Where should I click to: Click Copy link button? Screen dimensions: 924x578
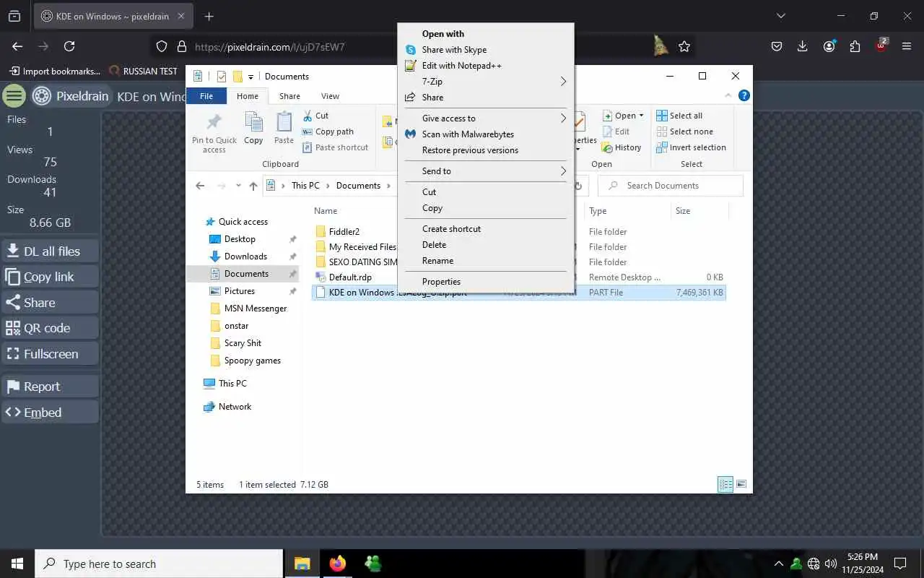[x=50, y=277]
